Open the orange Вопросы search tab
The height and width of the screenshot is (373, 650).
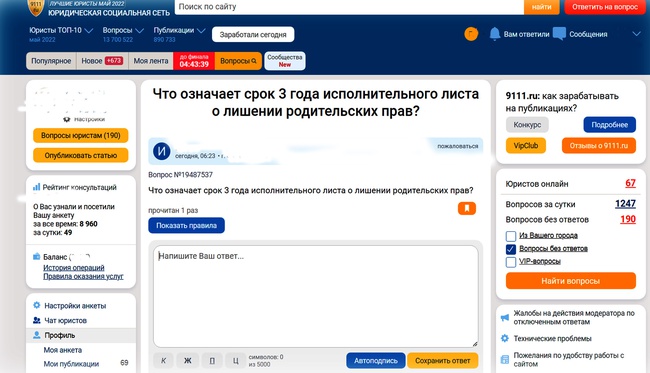(x=238, y=61)
